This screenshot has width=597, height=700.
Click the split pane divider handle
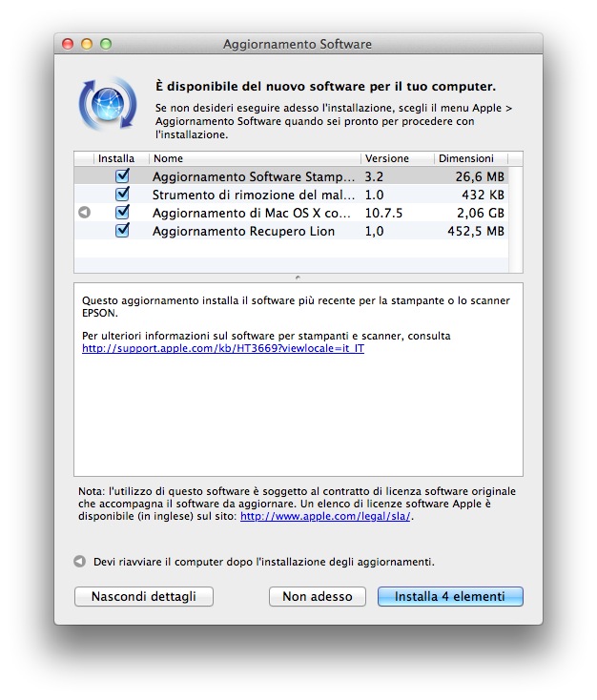(x=298, y=278)
